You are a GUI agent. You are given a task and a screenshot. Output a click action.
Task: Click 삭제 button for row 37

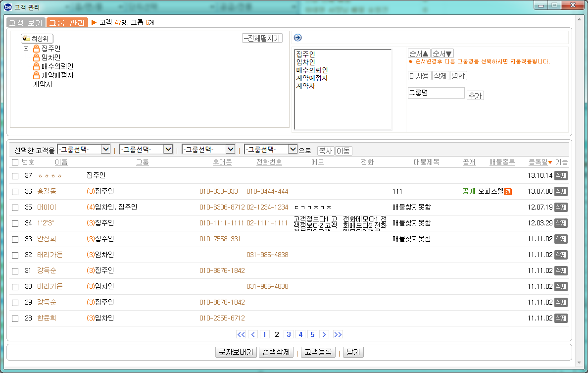coord(561,176)
